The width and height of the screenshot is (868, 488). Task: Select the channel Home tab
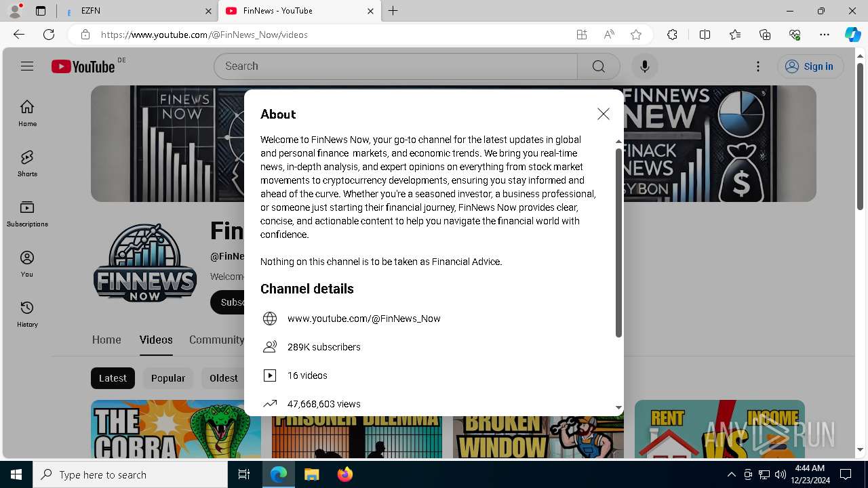coord(106,340)
